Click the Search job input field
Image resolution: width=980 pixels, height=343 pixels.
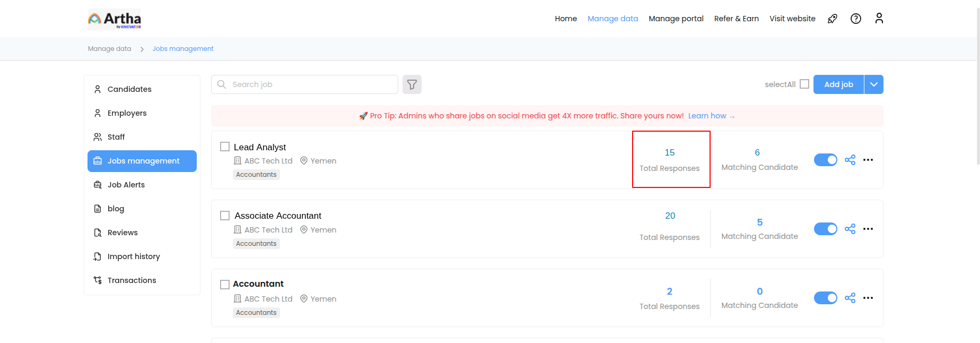310,84
